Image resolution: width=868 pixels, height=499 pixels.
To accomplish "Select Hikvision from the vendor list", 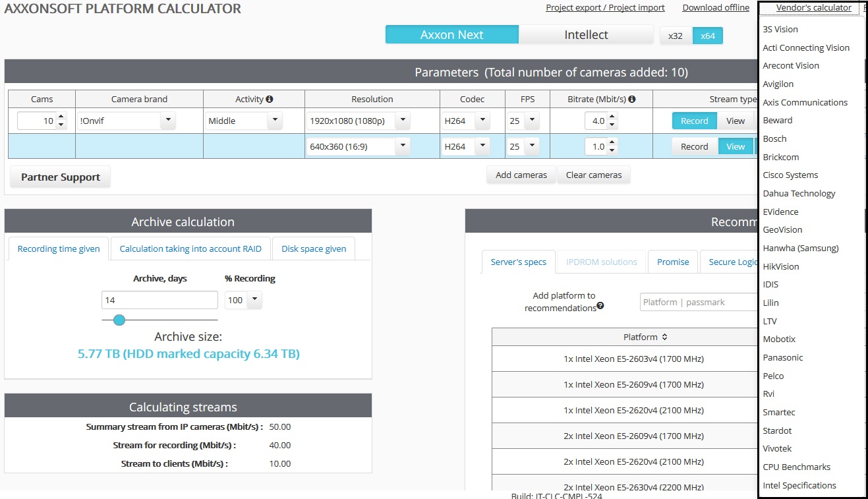I will (x=780, y=266).
